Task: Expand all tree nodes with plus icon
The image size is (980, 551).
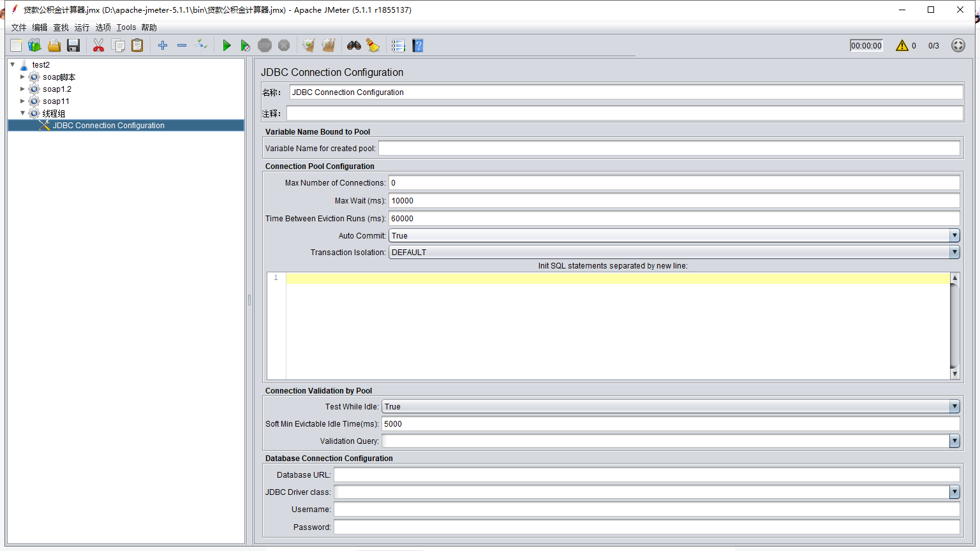Action: point(163,45)
